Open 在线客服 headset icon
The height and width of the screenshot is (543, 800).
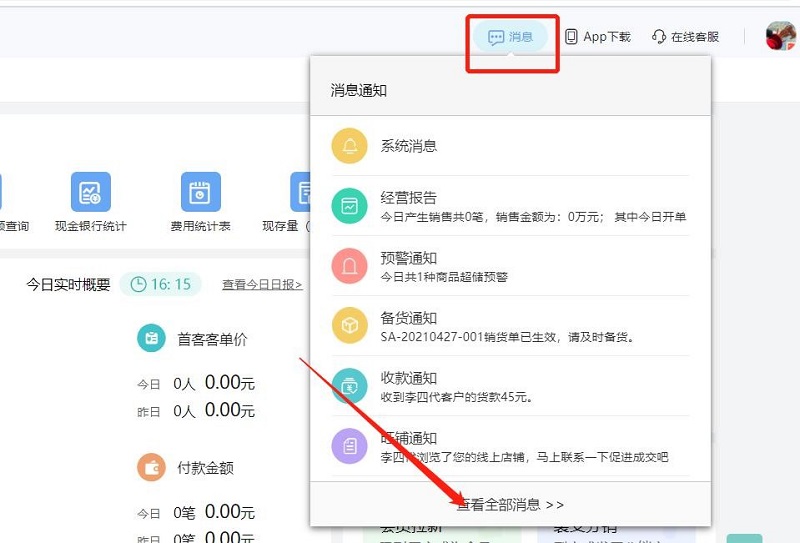[x=659, y=37]
